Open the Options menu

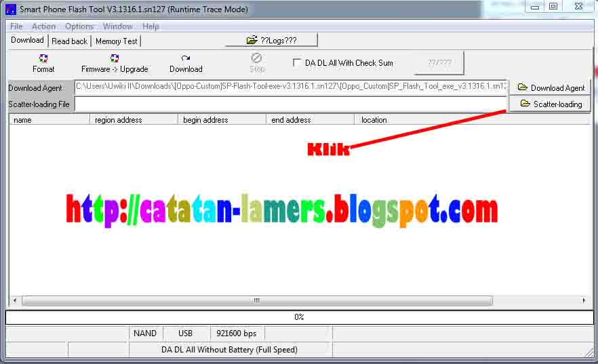pos(79,26)
